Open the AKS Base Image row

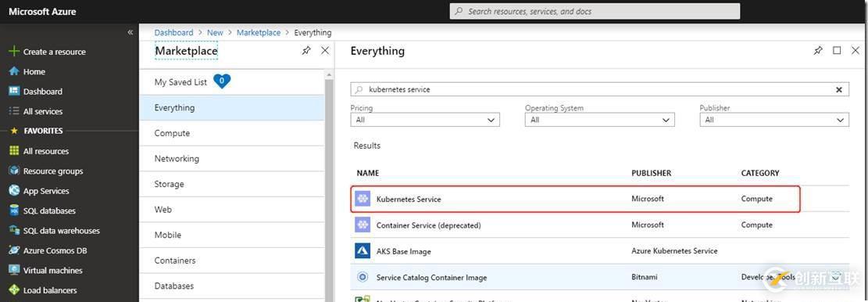pos(599,251)
